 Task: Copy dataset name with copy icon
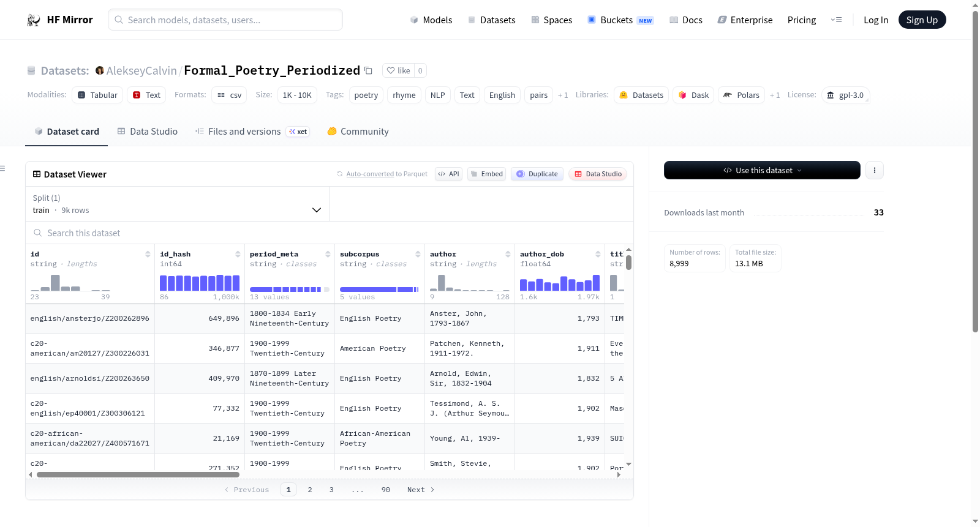[x=368, y=70]
